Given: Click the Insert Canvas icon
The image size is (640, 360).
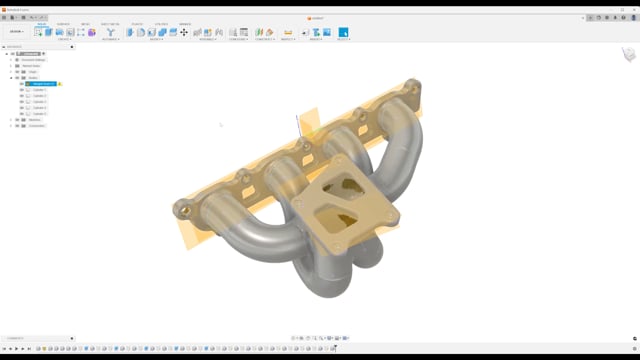Looking at the screenshot, I should coord(327,32).
